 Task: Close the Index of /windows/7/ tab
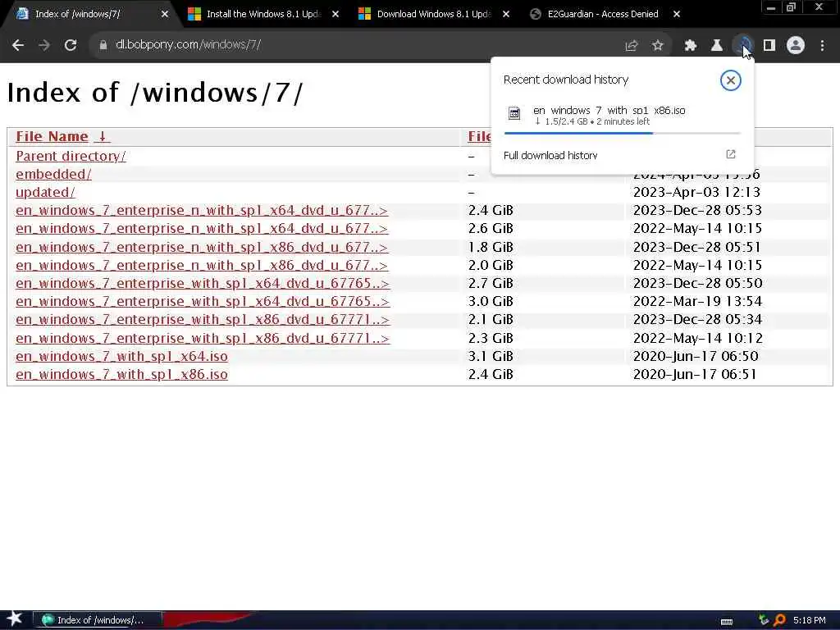(x=164, y=14)
